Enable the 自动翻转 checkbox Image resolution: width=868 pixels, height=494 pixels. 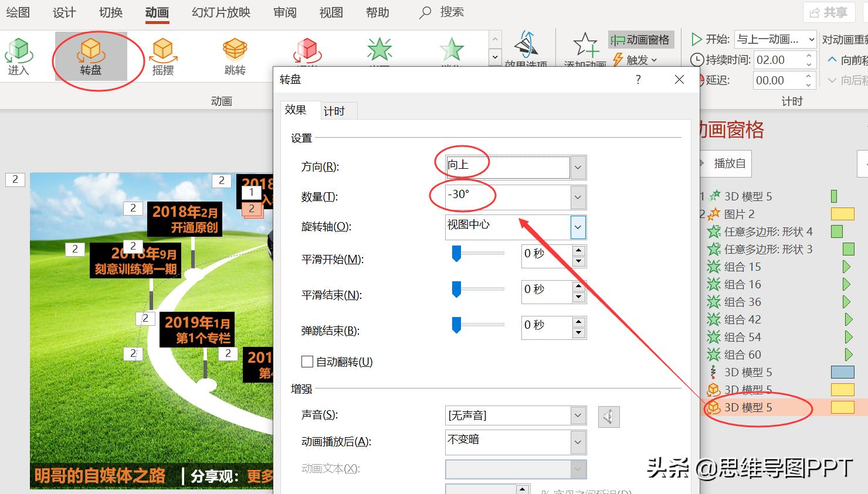[307, 362]
